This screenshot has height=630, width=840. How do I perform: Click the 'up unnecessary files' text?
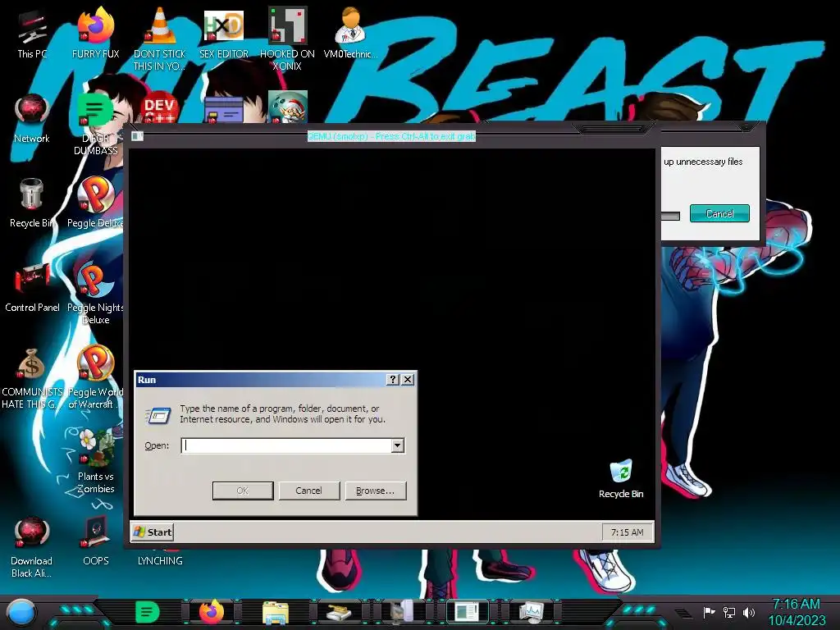[703, 162]
